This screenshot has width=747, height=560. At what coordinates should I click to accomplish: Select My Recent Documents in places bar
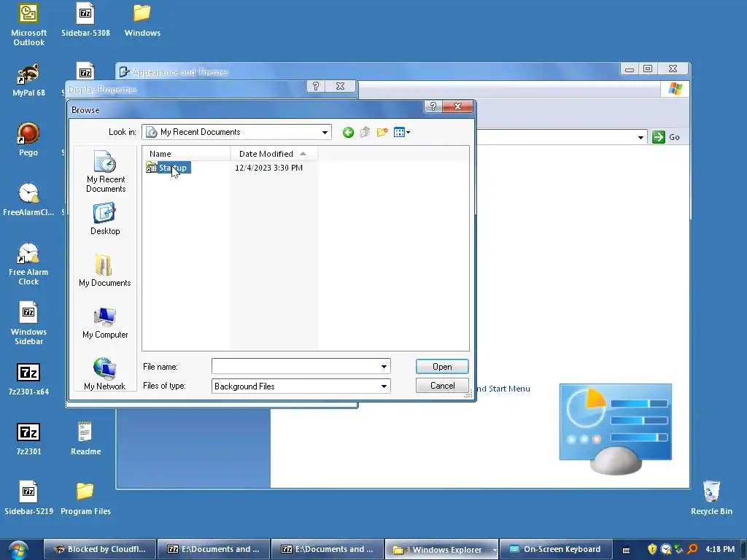pos(105,171)
